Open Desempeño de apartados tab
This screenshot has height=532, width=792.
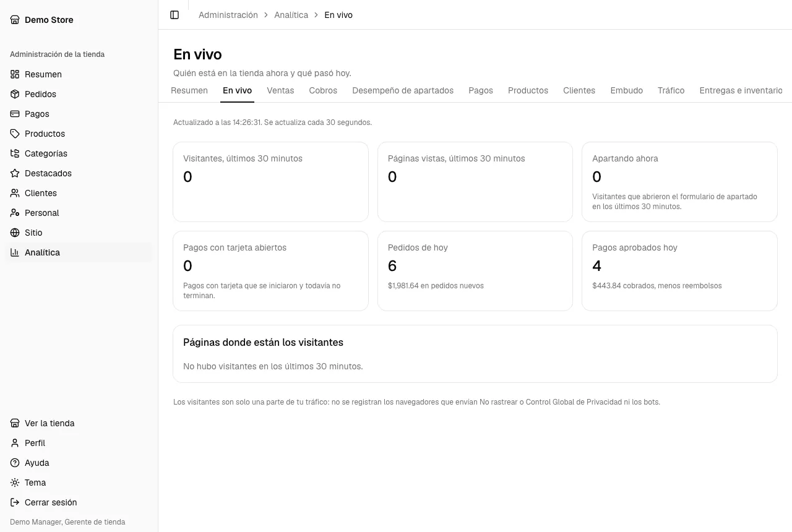tap(403, 90)
